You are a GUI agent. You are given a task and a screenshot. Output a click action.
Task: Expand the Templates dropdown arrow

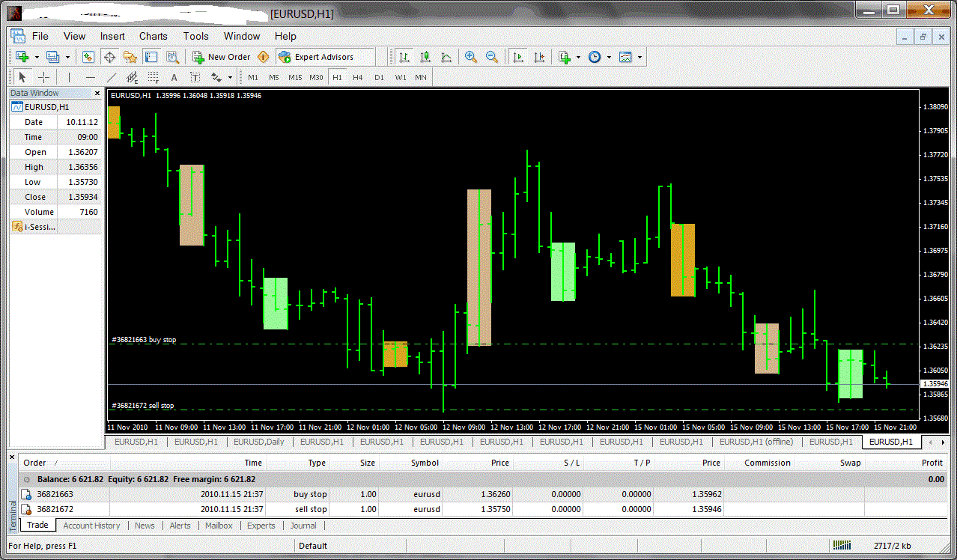pyautogui.click(x=639, y=57)
